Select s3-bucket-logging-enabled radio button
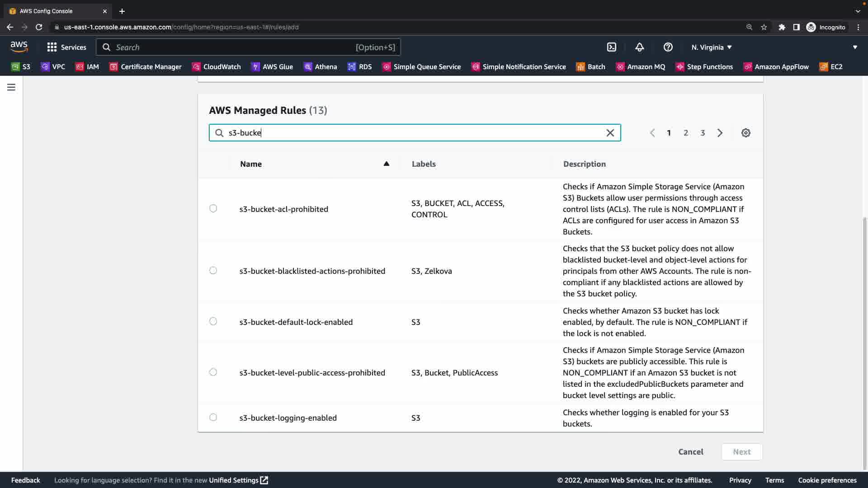 [213, 417]
